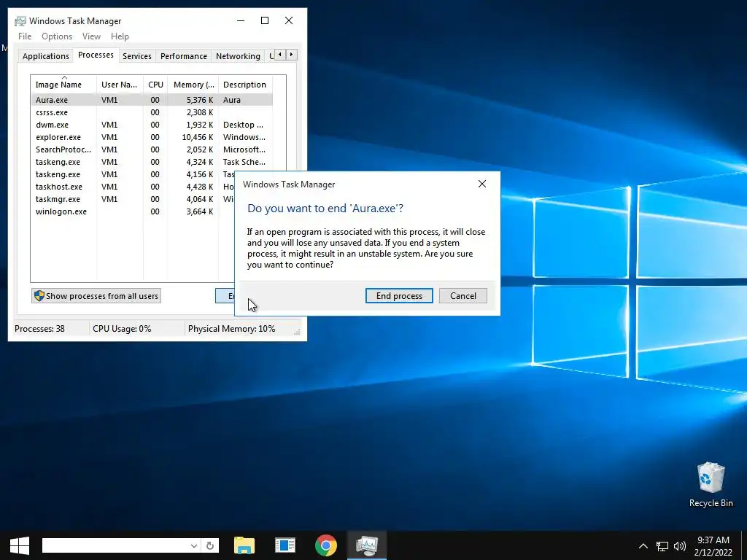Show hidden system tray icons

click(x=643, y=546)
